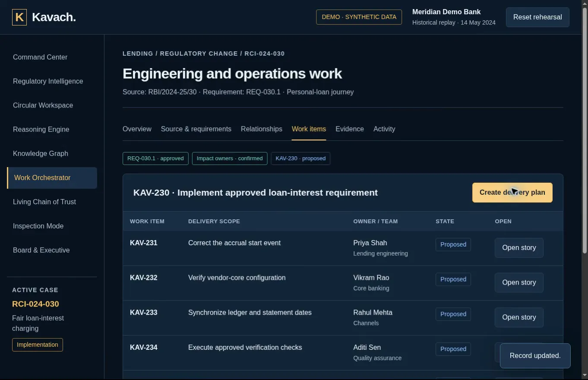Viewport: 588px width, 380px height.
Task: Open Source & requirements tab
Action: point(196,129)
